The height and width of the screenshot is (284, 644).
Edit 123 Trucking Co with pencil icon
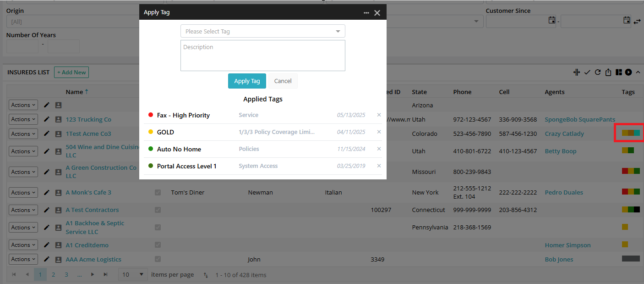[46, 119]
